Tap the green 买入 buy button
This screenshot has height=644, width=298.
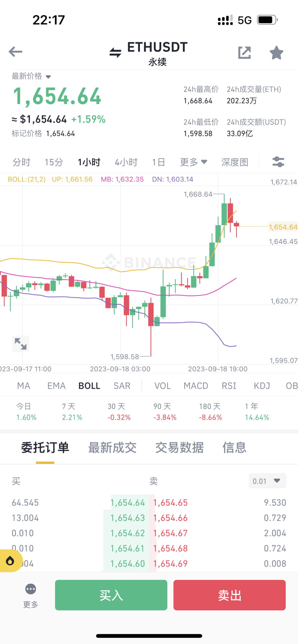click(x=111, y=595)
